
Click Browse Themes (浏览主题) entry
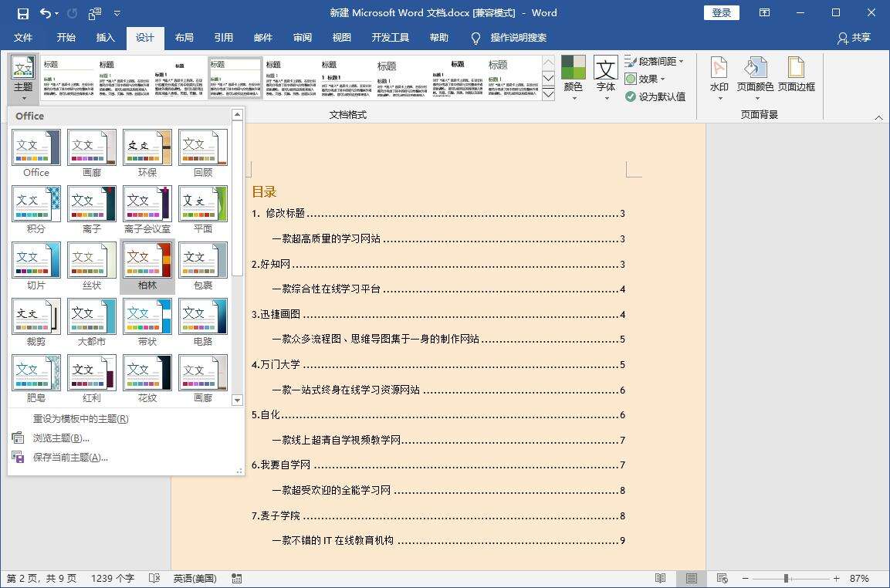(61, 438)
